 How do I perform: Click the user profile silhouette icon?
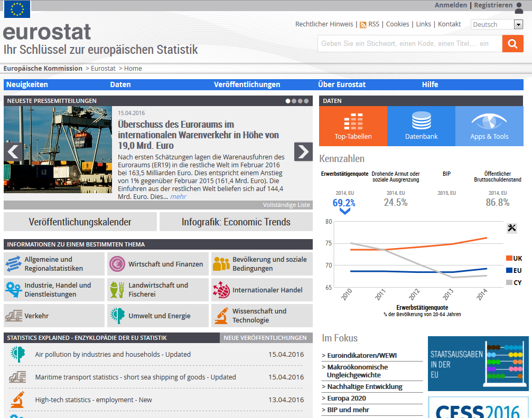point(519,8)
